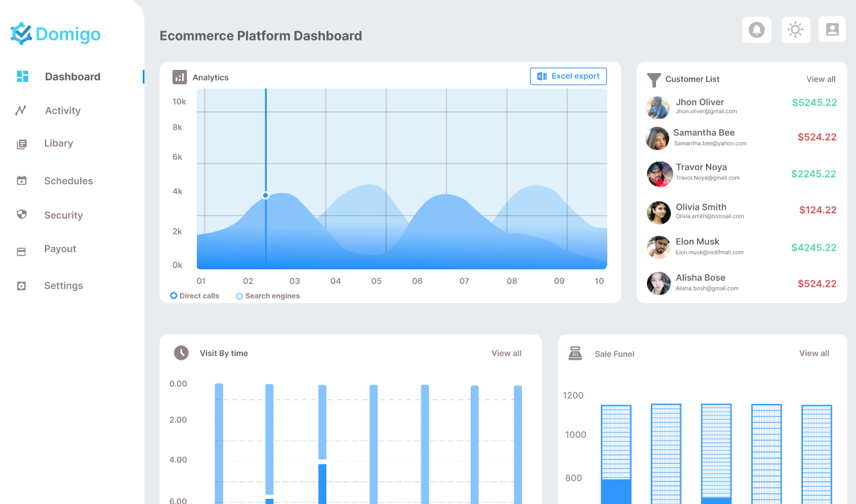
Task: Click the $124.22 amount for Olivia Smith
Action: pos(818,210)
